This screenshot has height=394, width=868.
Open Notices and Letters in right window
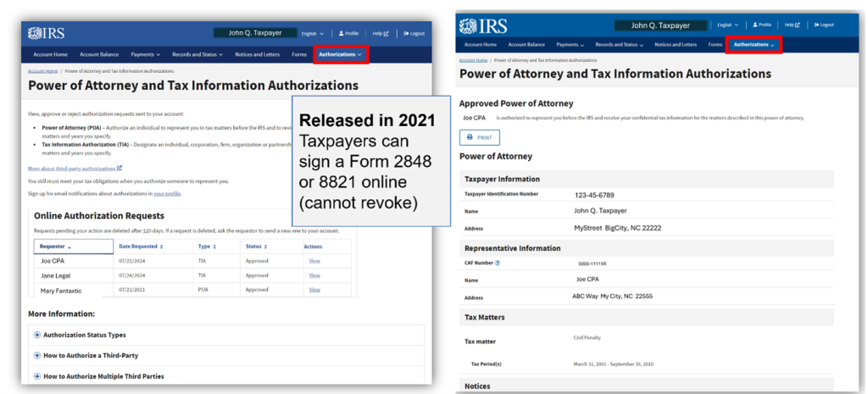tap(676, 44)
